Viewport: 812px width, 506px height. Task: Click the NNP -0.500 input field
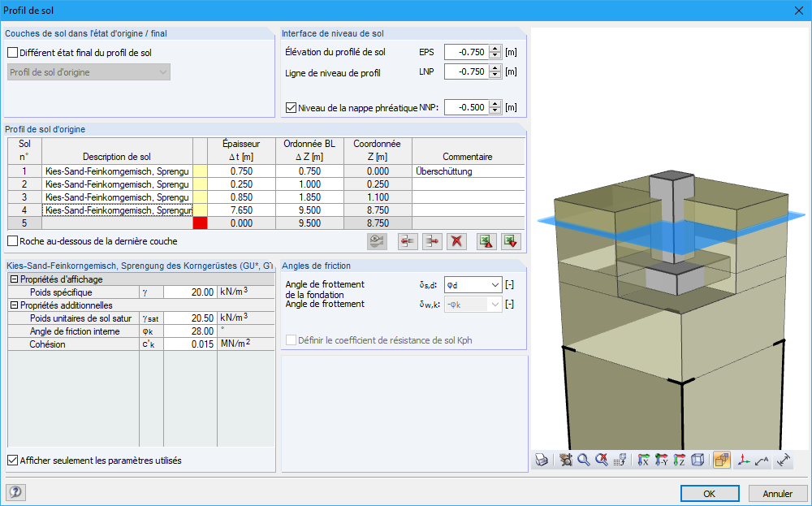coord(467,108)
